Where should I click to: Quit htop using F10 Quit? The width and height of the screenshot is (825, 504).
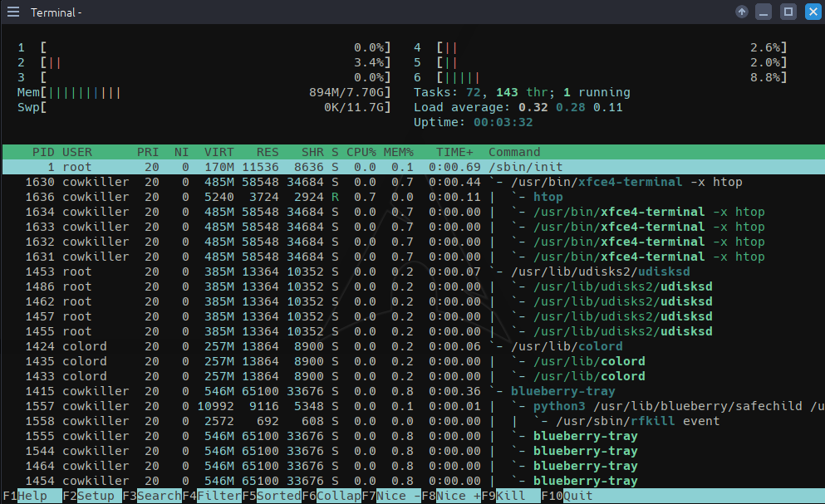click(570, 496)
